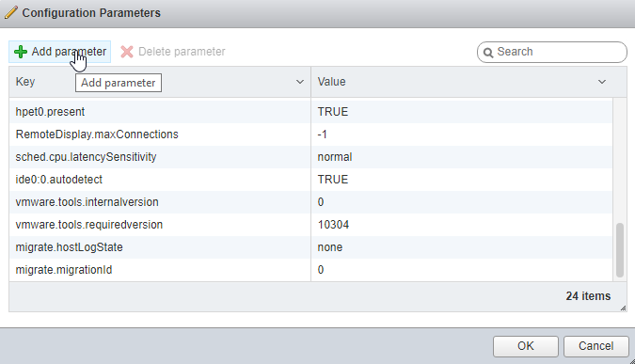635x364 pixels.
Task: Click the 24 items count label
Action: click(x=588, y=296)
